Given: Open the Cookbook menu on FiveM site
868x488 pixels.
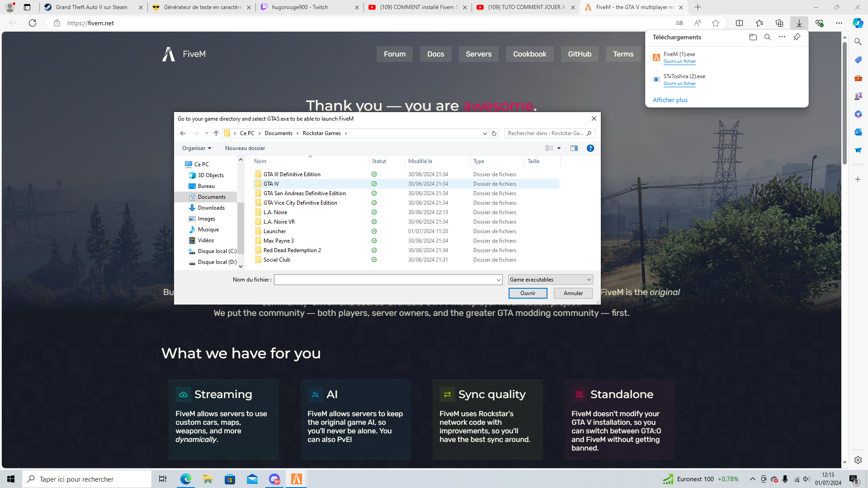Looking at the screenshot, I should coord(529,54).
